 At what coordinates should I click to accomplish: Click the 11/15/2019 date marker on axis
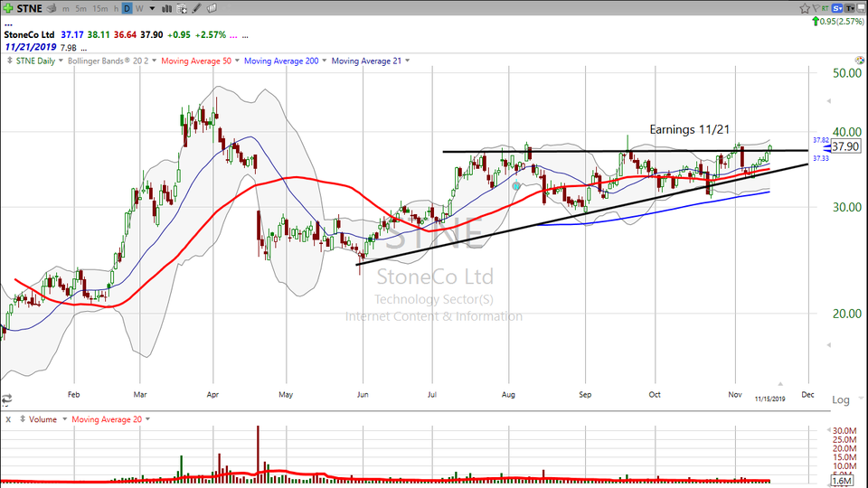[x=769, y=399]
